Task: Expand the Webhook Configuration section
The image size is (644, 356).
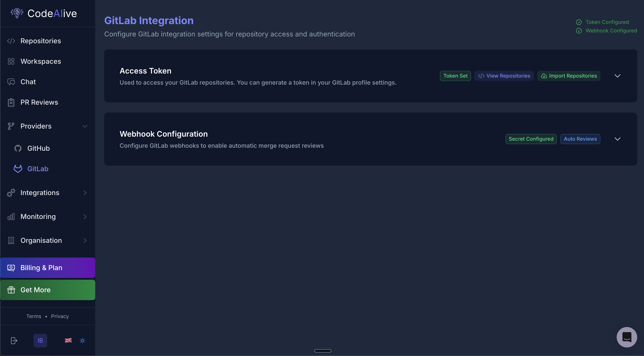Action: click(618, 139)
